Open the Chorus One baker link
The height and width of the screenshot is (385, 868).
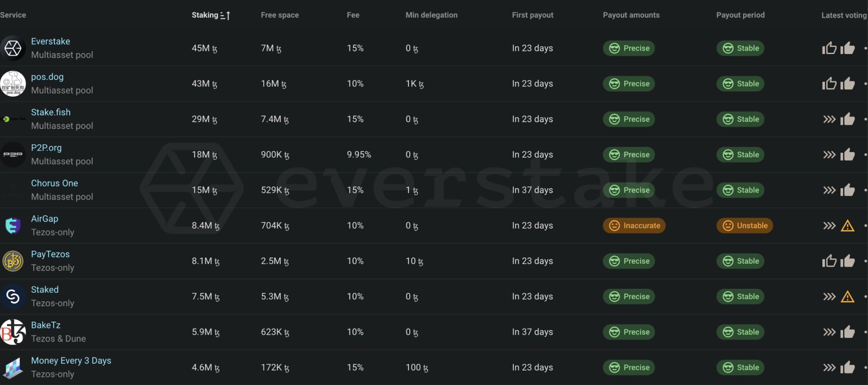(x=54, y=183)
